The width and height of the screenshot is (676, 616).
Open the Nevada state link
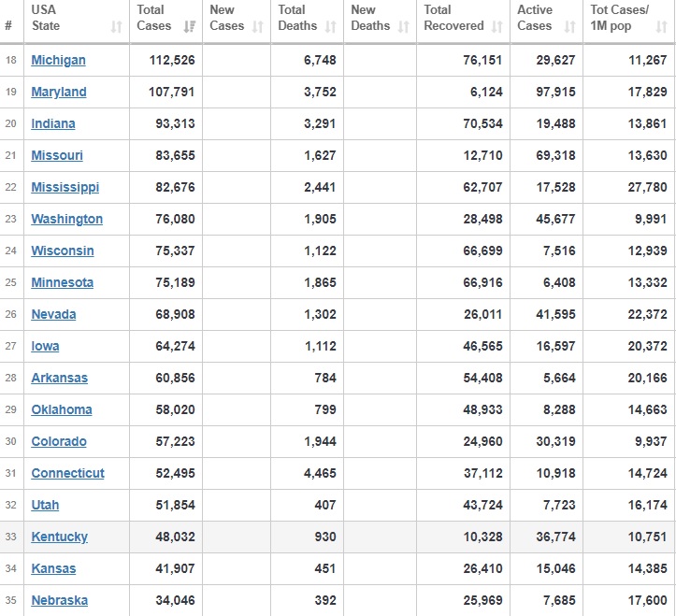54,314
